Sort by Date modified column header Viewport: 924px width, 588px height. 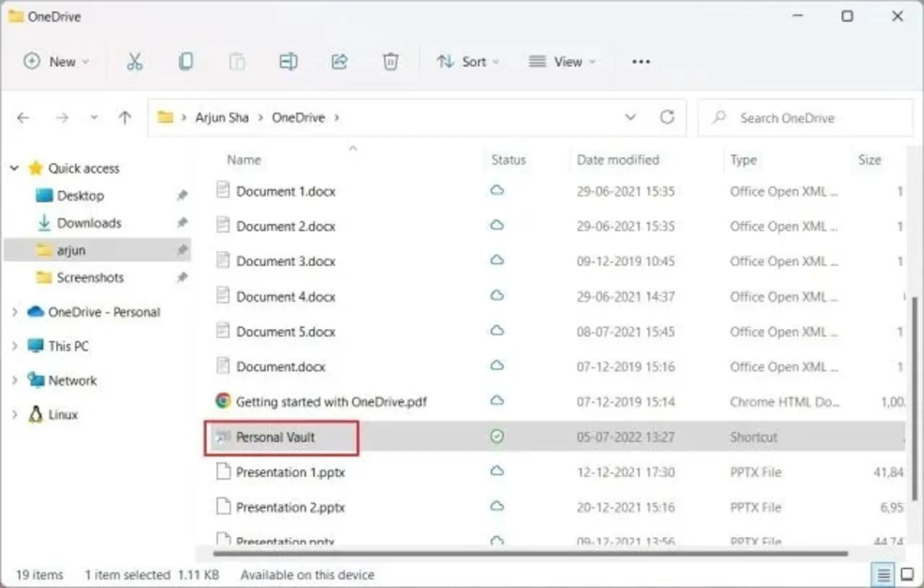618,160
